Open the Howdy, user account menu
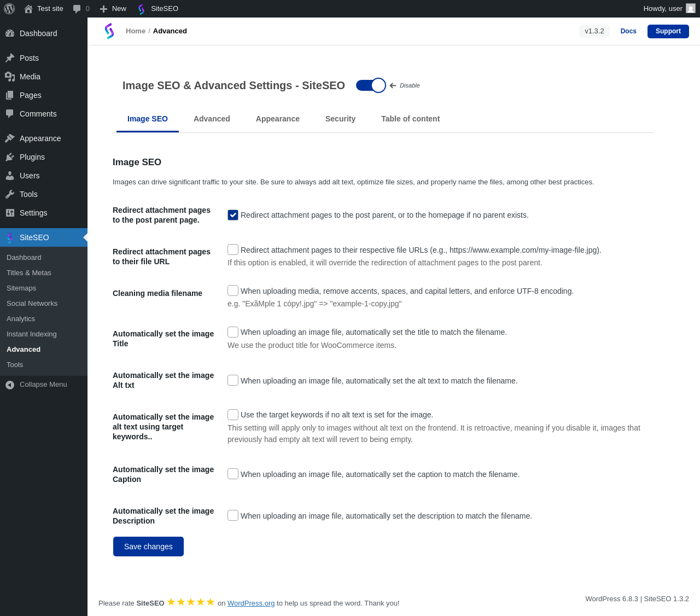 click(663, 9)
